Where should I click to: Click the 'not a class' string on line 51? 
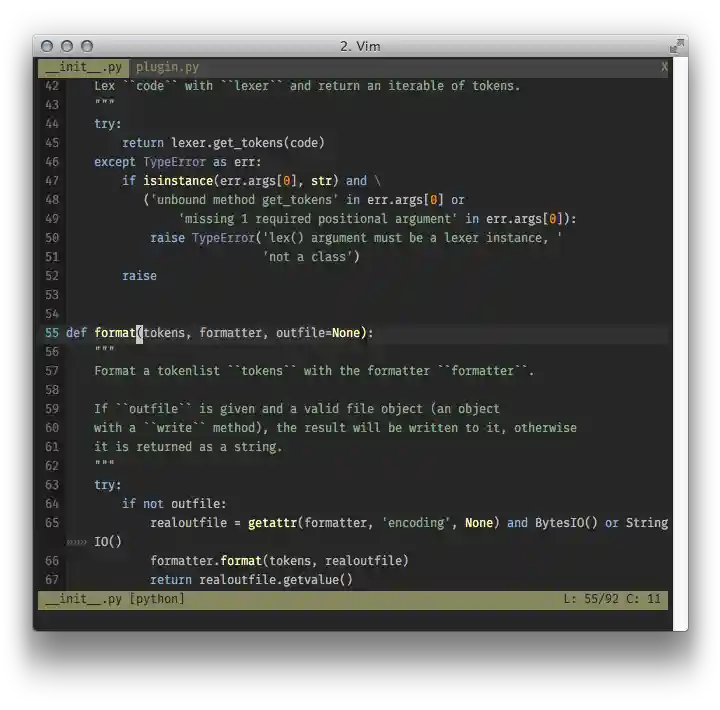pyautogui.click(x=307, y=257)
